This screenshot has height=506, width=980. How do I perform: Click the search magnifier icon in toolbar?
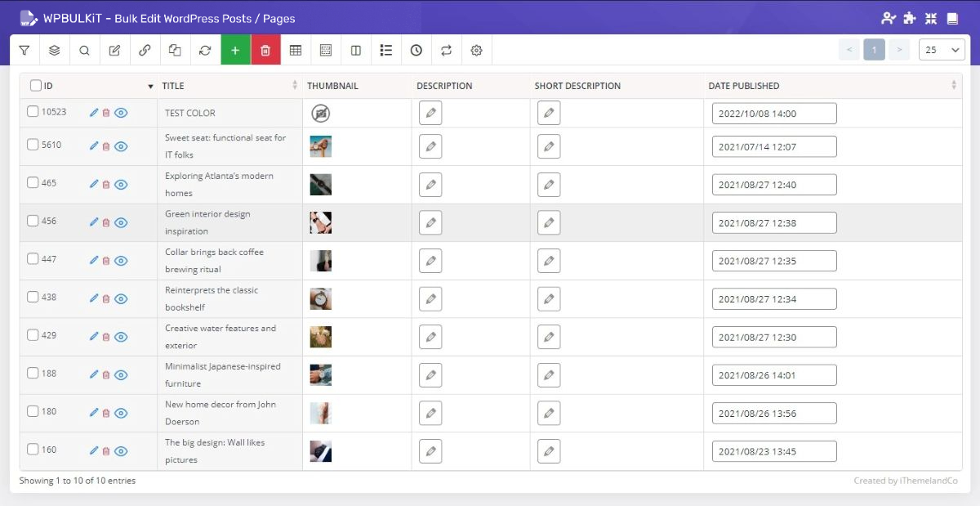[x=84, y=51]
